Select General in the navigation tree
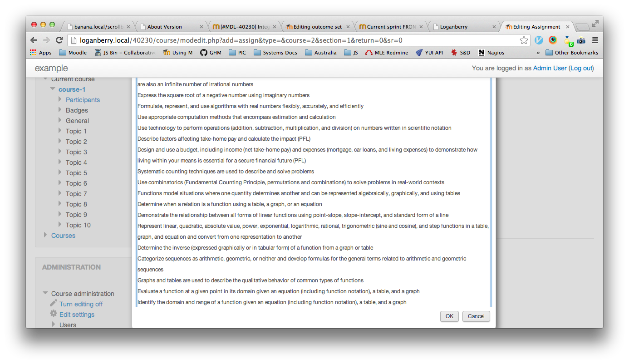Screen dimensions: 629x364 click(x=77, y=121)
